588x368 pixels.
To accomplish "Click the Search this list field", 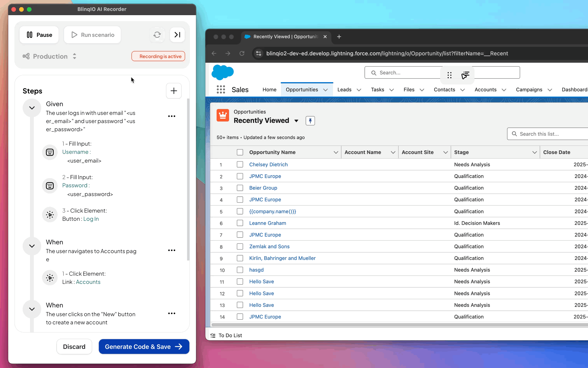I will [x=547, y=134].
